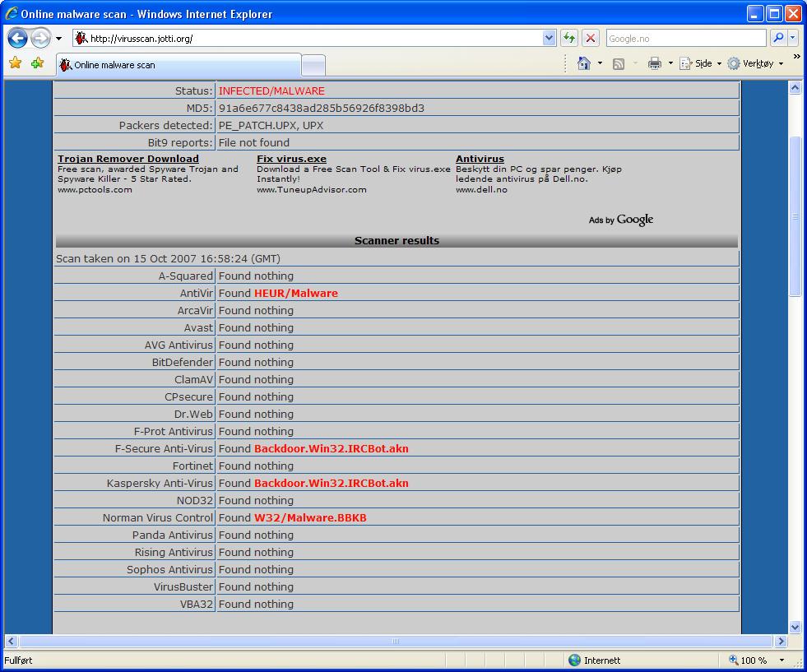Click the Print icon

click(655, 63)
